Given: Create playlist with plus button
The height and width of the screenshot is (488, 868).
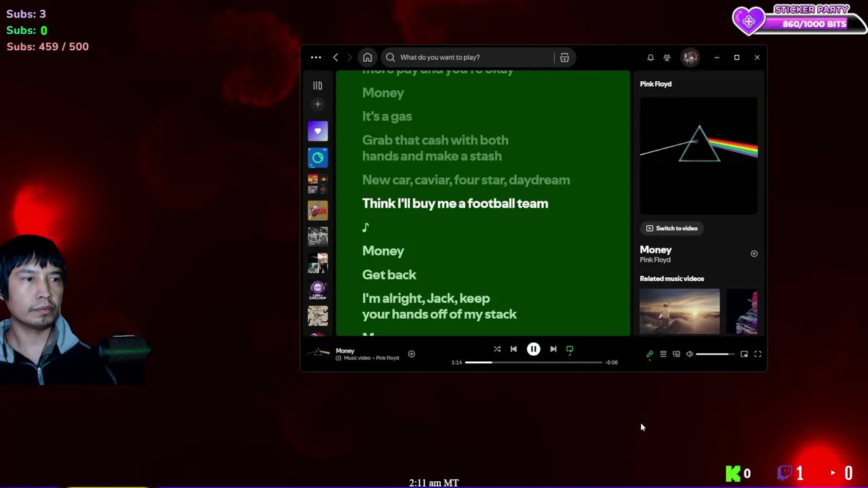Looking at the screenshot, I should click(x=317, y=104).
